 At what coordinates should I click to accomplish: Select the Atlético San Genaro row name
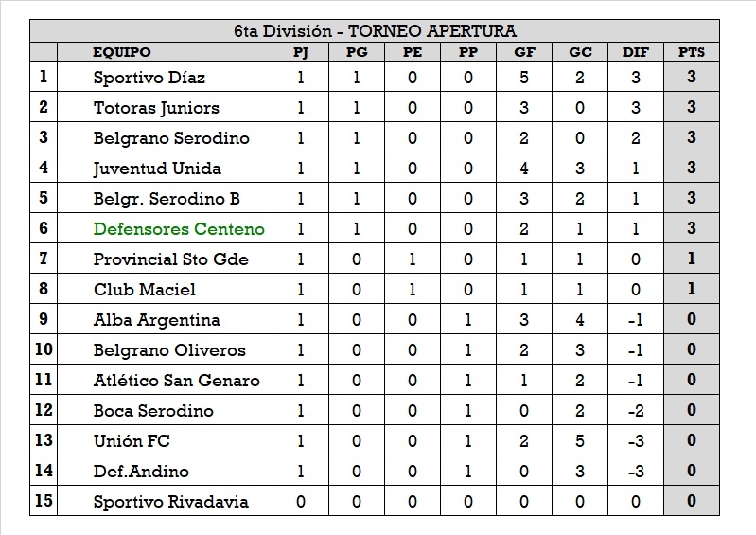tap(177, 381)
